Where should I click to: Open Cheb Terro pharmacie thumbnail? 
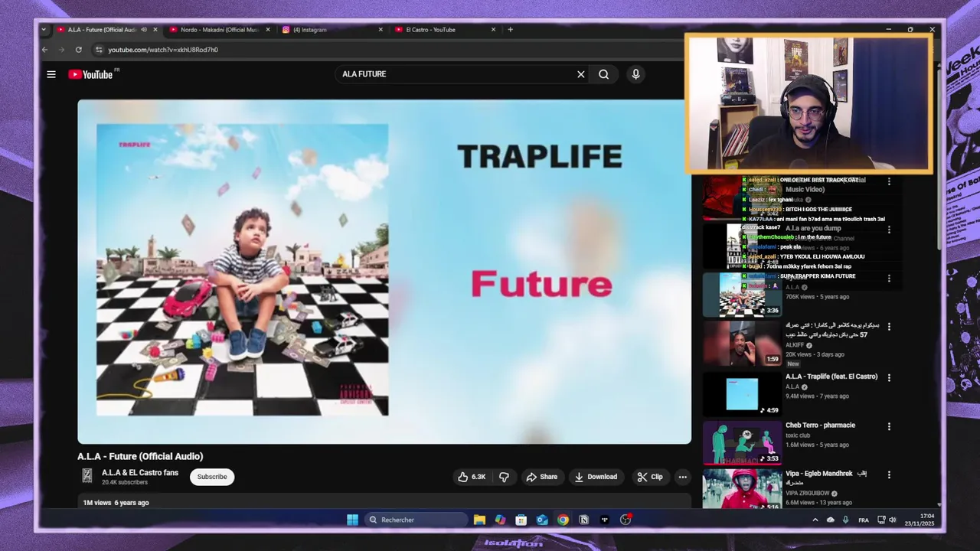(x=743, y=442)
